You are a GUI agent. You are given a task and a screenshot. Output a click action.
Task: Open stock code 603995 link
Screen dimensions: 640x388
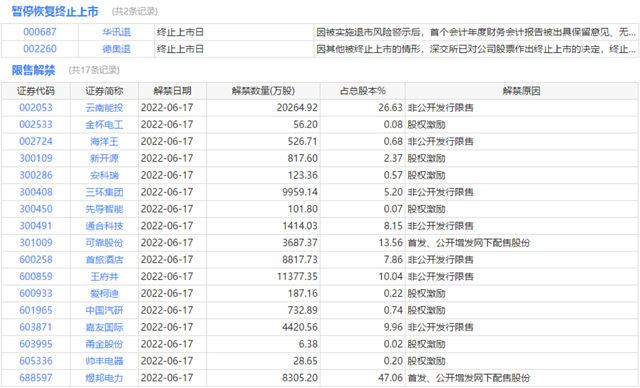point(36,344)
